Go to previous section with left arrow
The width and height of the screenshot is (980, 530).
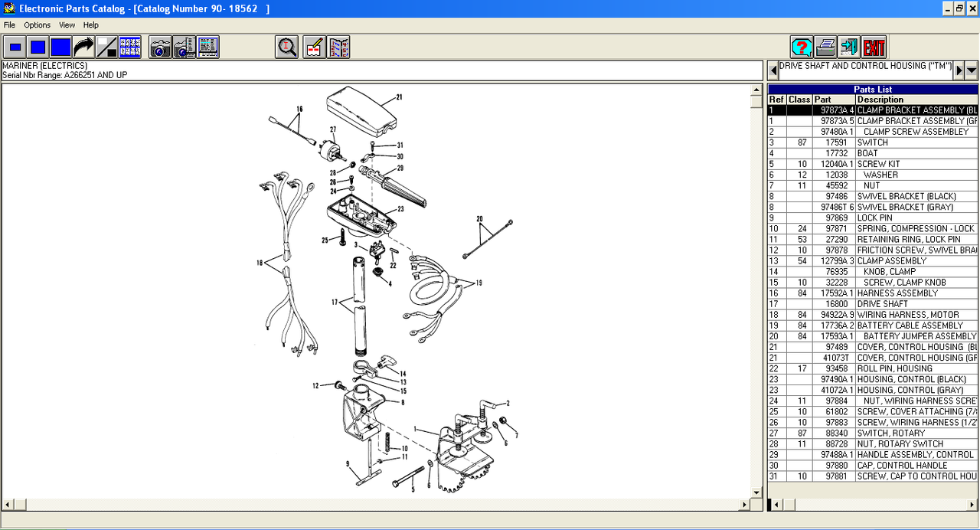point(773,70)
